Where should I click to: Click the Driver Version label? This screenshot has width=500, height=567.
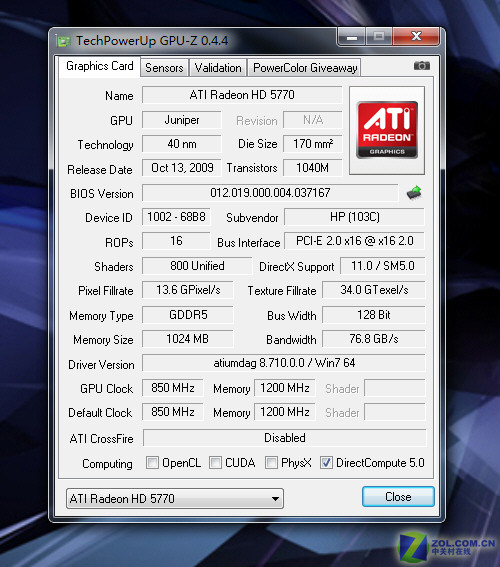pyautogui.click(x=101, y=364)
